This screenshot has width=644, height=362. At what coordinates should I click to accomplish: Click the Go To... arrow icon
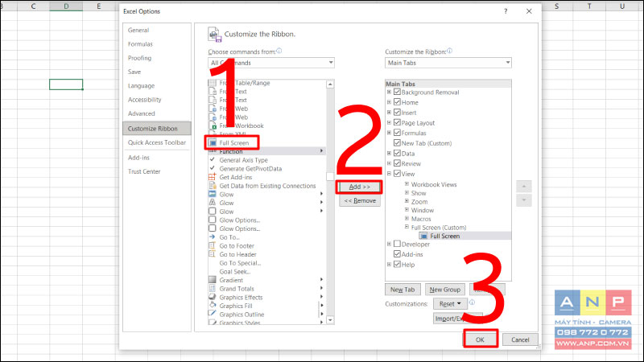pyautogui.click(x=212, y=237)
